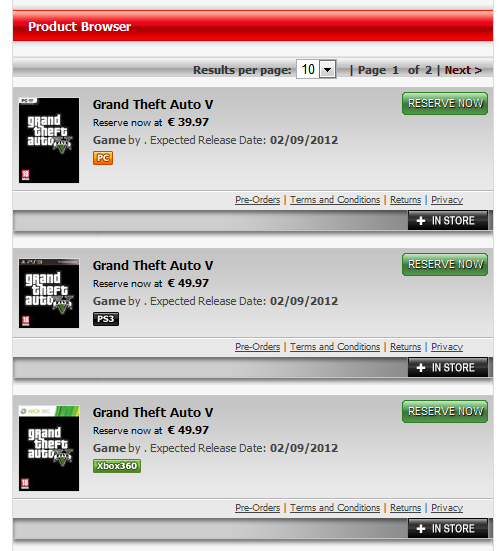Click the green Xbox360 platform badge
The image size is (504, 551).
point(117,466)
